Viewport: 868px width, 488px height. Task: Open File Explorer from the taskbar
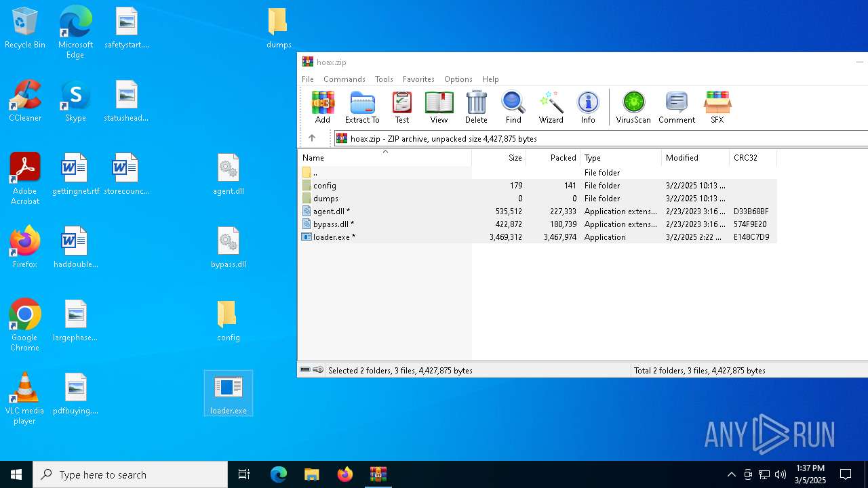[311, 474]
